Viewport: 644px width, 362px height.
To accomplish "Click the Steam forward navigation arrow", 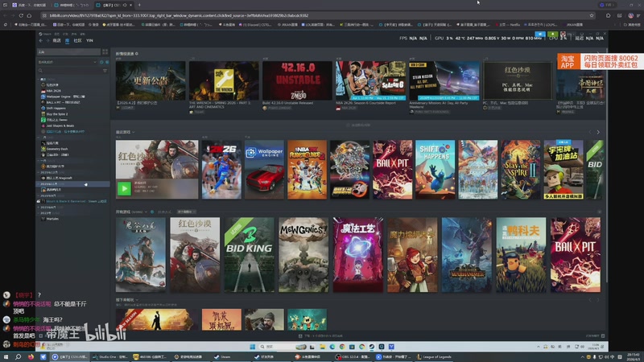I will pyautogui.click(x=46, y=40).
